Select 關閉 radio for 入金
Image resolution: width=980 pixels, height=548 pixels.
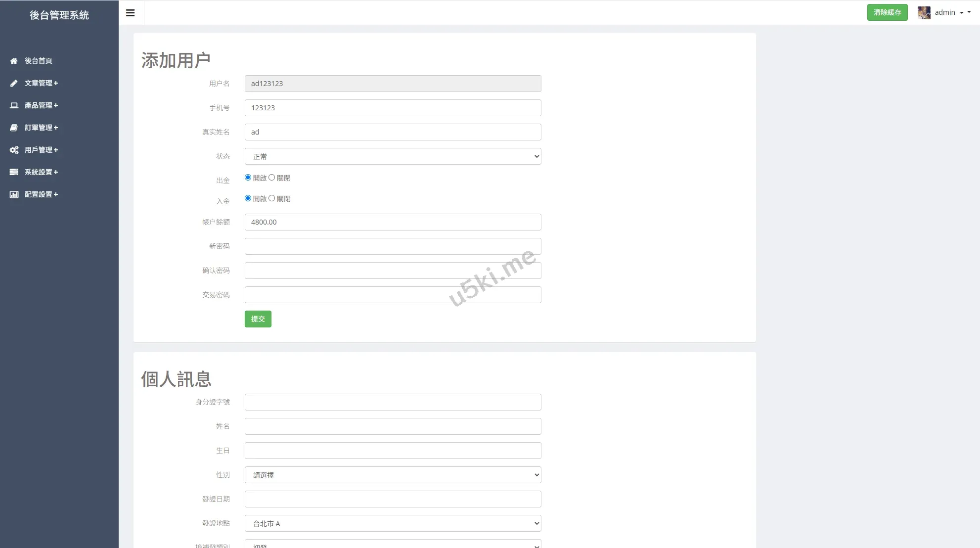coord(271,198)
